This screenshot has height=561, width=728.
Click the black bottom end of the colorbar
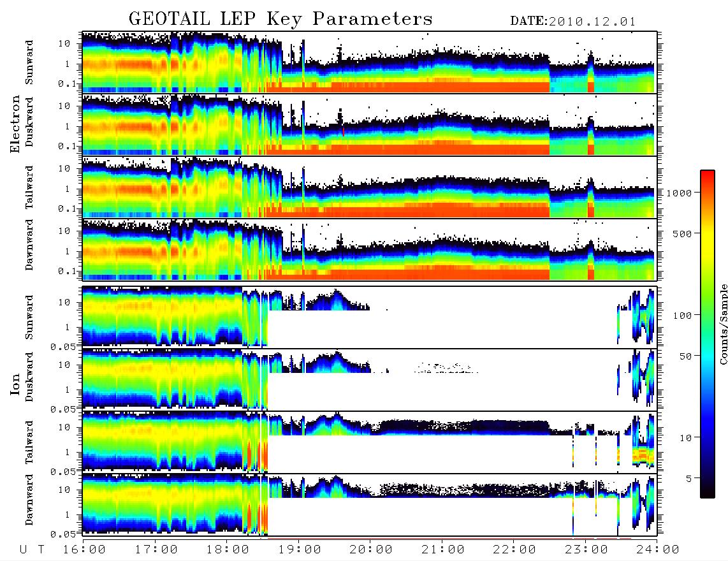[x=708, y=493]
